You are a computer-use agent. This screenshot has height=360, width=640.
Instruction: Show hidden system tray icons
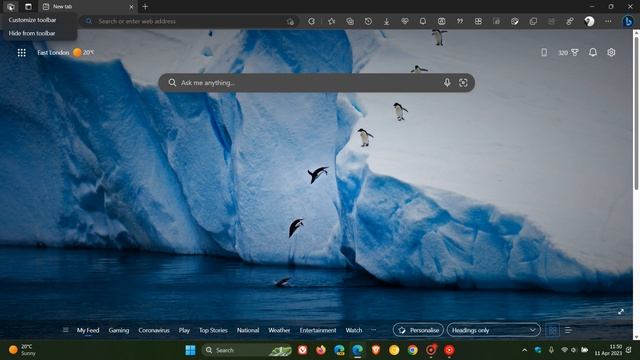[x=524, y=350]
